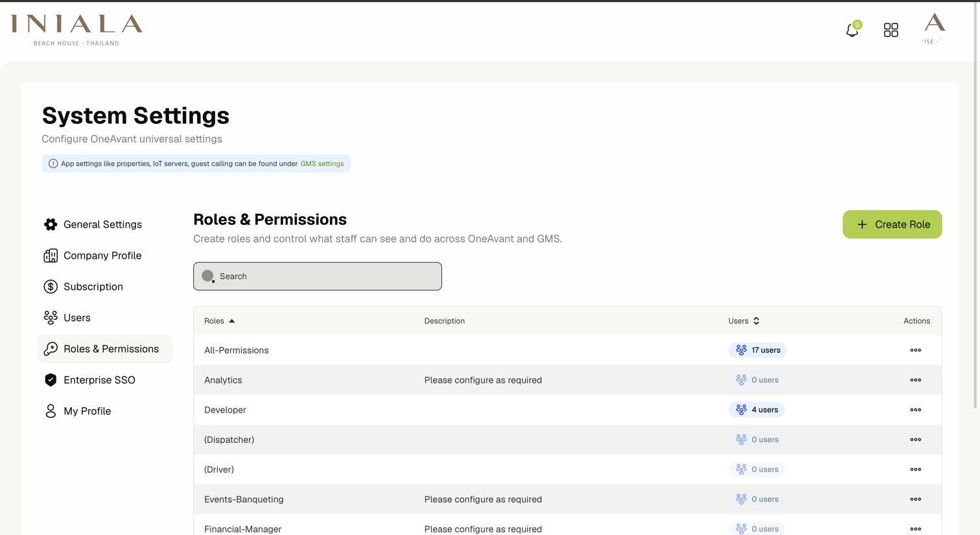Sort the table by the Roles column

point(220,321)
